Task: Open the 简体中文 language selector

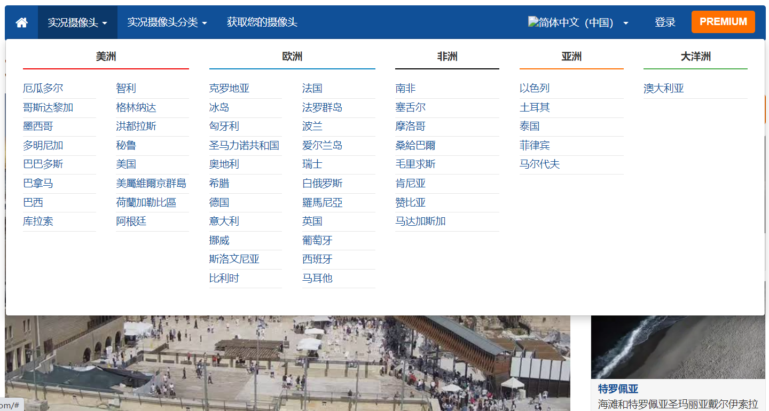Action: [578, 23]
